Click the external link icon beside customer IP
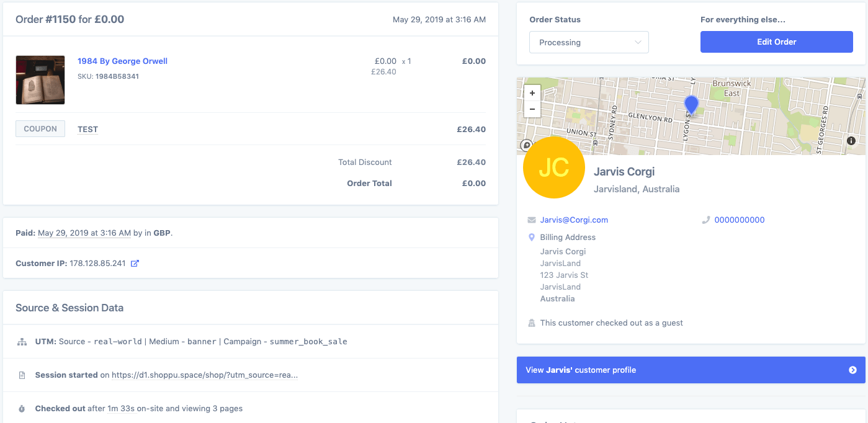This screenshot has width=868, height=423. tap(135, 264)
